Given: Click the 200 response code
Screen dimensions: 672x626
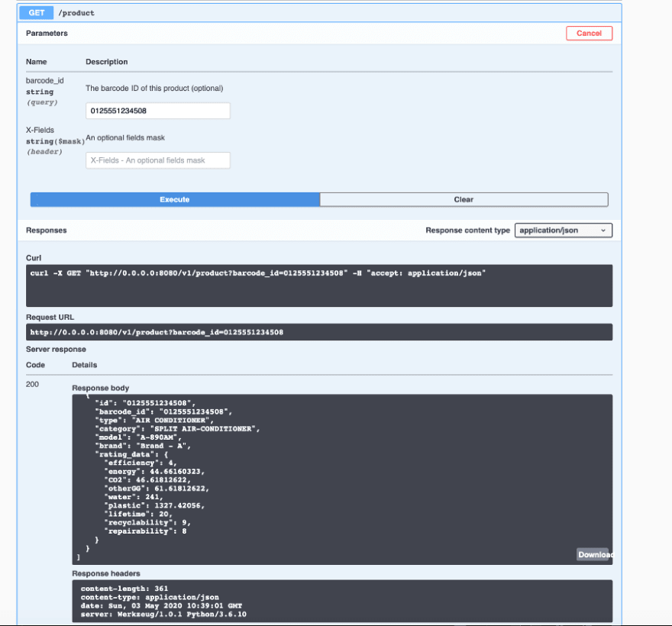Looking at the screenshot, I should (x=32, y=384).
